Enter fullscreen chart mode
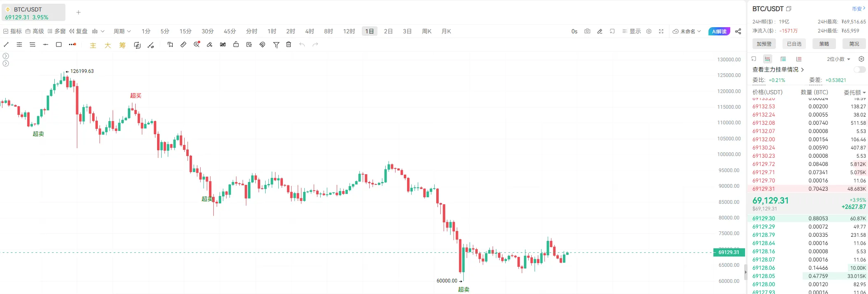Screen dimensions: 868x294 coord(661,31)
